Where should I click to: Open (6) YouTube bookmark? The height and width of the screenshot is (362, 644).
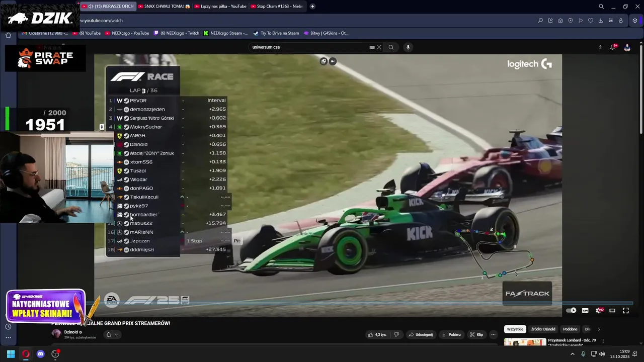pyautogui.click(x=87, y=33)
